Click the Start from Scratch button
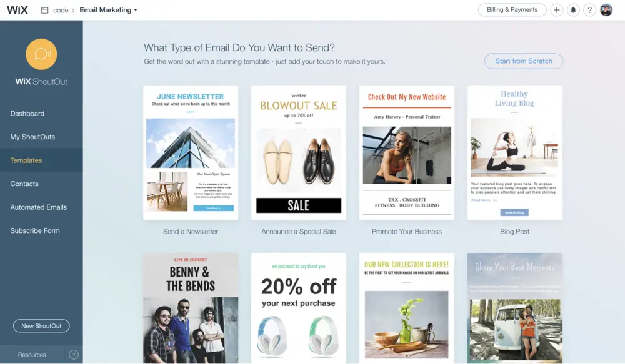This screenshot has height=364, width=625. click(524, 61)
